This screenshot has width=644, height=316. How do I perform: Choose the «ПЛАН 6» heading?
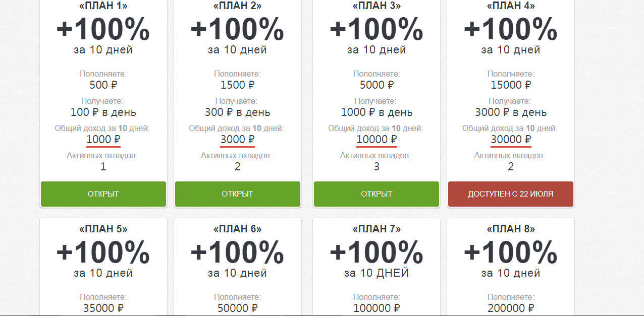[237, 229]
